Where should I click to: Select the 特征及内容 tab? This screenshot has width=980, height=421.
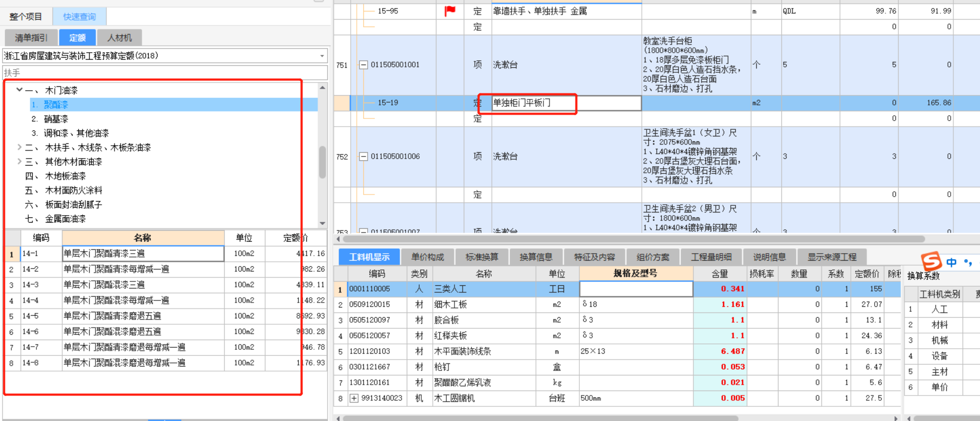(595, 257)
